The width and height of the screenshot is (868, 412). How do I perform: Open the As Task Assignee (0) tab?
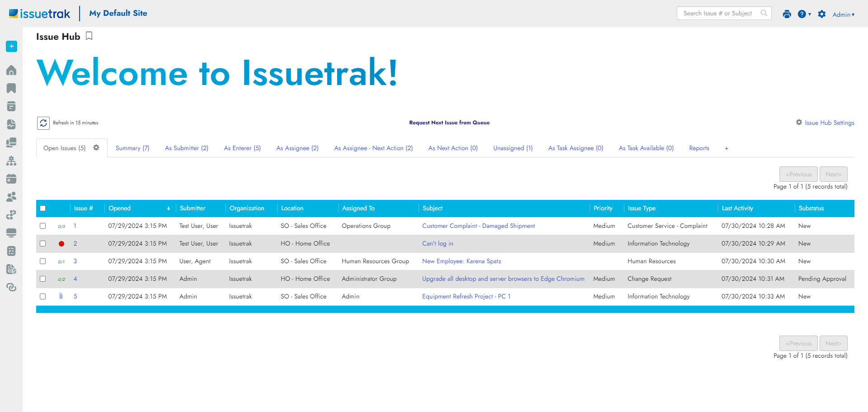[576, 148]
